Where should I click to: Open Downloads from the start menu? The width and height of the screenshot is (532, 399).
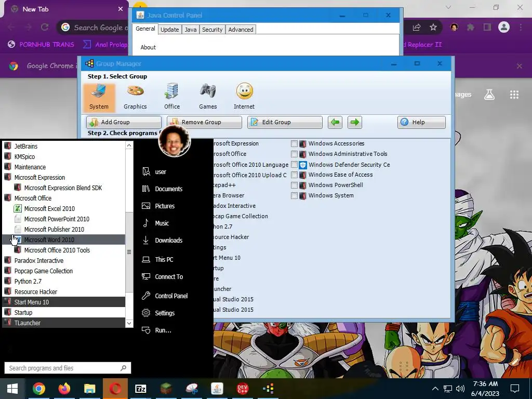162,240
